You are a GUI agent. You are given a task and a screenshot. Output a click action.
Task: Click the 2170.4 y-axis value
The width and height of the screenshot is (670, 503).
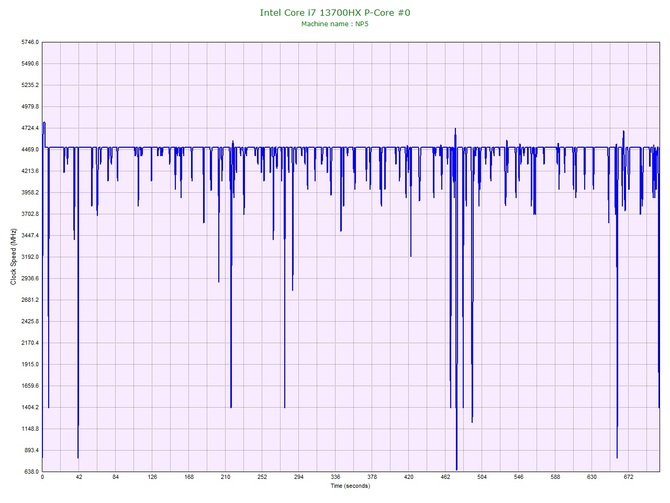click(30, 343)
